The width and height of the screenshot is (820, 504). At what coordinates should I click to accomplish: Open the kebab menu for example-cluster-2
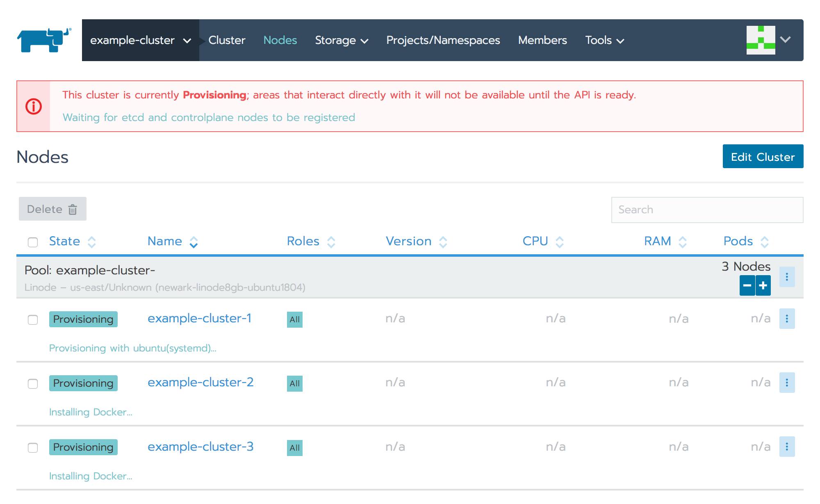pyautogui.click(x=787, y=383)
